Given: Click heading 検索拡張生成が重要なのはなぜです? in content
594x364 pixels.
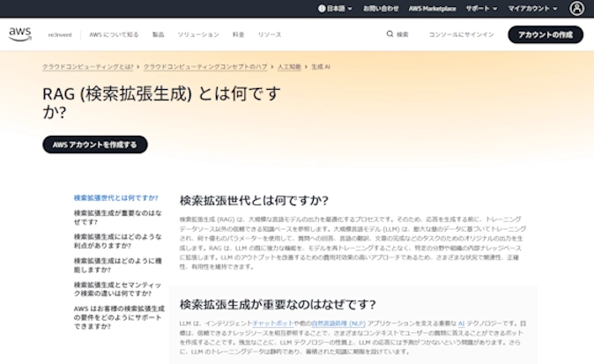Looking at the screenshot, I should tap(278, 304).
